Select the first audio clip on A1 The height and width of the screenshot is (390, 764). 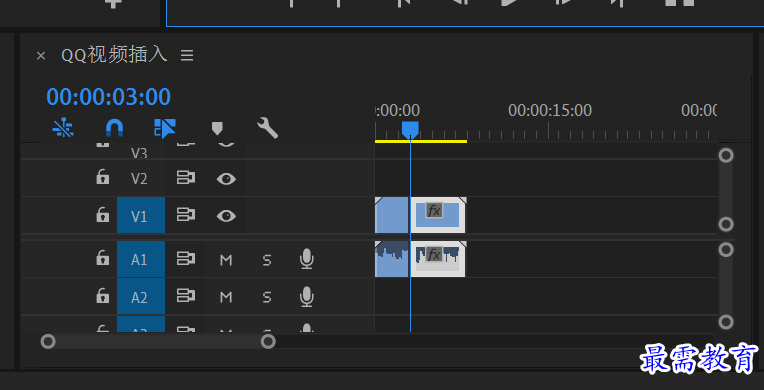point(392,259)
